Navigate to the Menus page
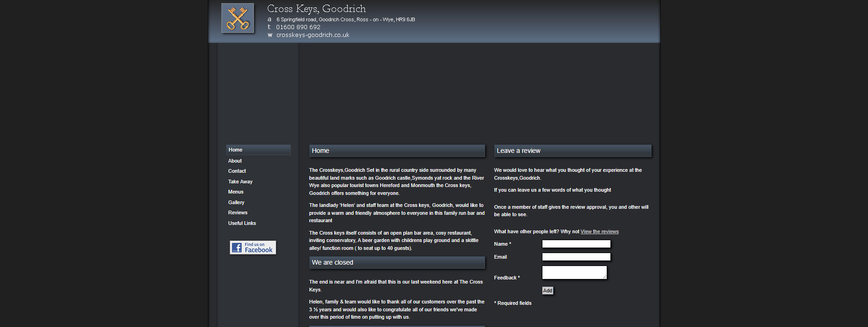The width and height of the screenshot is (868, 327). point(235,192)
